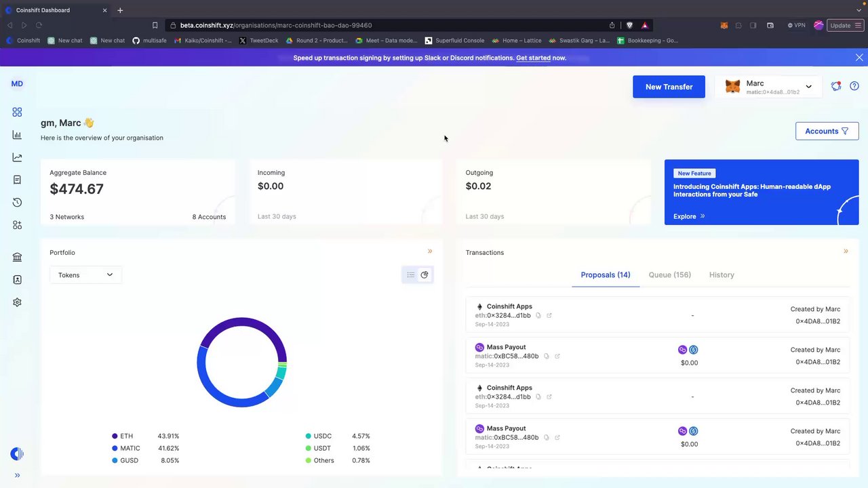Screen dimensions: 868x488
Task: Open the multisafe GitHub bookmark
Action: [149, 41]
